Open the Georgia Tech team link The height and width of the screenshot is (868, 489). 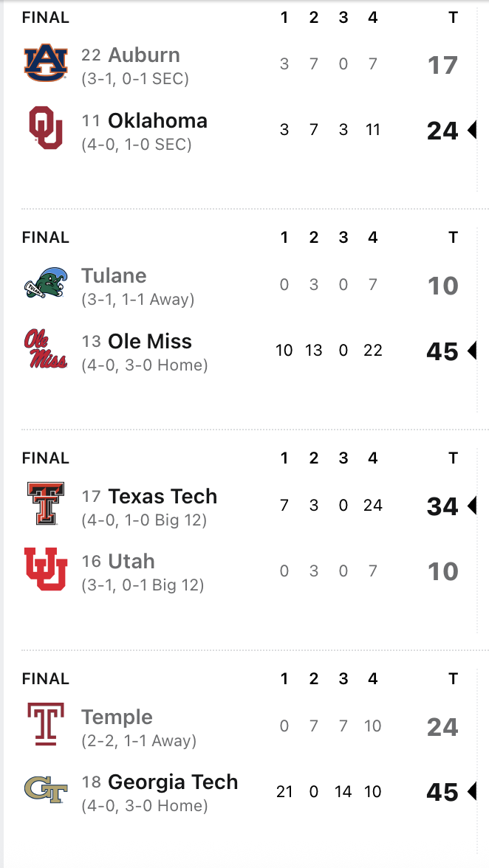[x=173, y=782]
